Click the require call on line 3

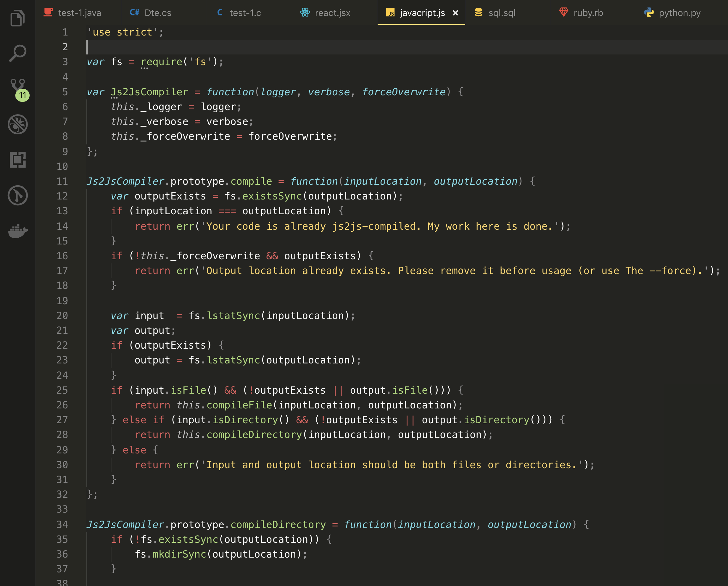[x=161, y=62]
